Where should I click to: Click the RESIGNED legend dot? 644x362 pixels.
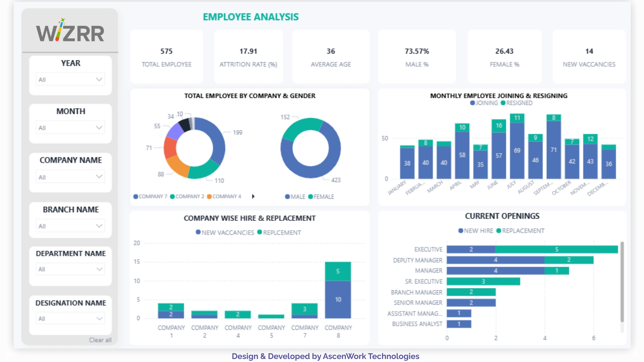click(503, 103)
